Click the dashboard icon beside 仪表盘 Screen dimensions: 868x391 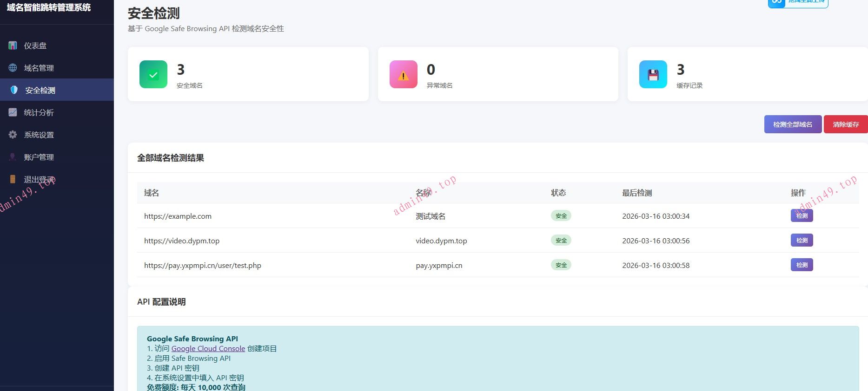click(13, 46)
